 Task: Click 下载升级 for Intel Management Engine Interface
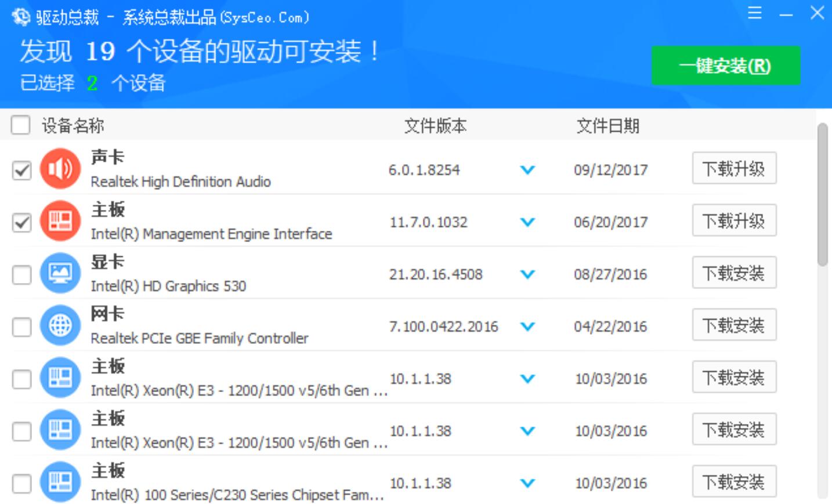(x=734, y=220)
